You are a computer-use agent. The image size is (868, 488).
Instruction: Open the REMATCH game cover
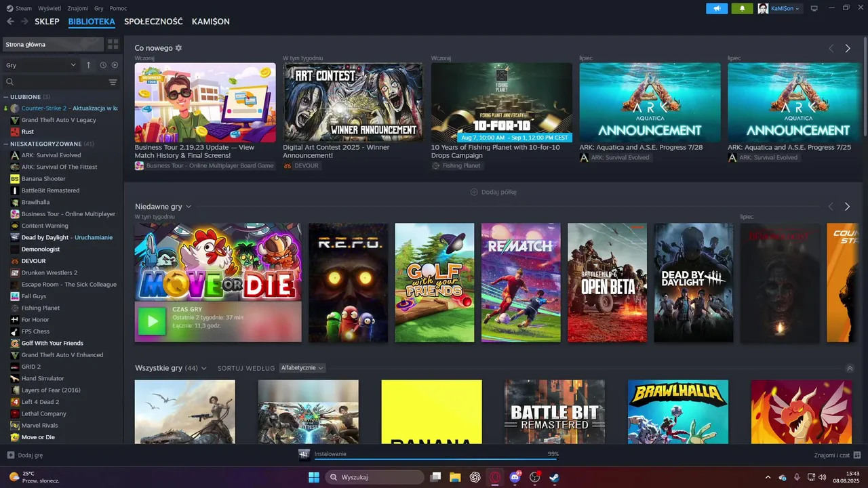521,283
